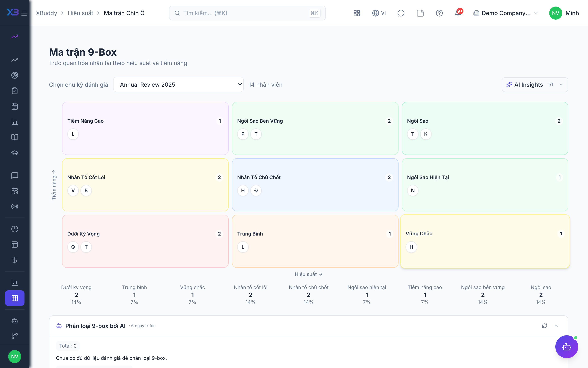This screenshot has width=588, height=368.
Task: Select employee avatar N in Ngôi Sao Hiện Tại
Action: coord(413,190)
